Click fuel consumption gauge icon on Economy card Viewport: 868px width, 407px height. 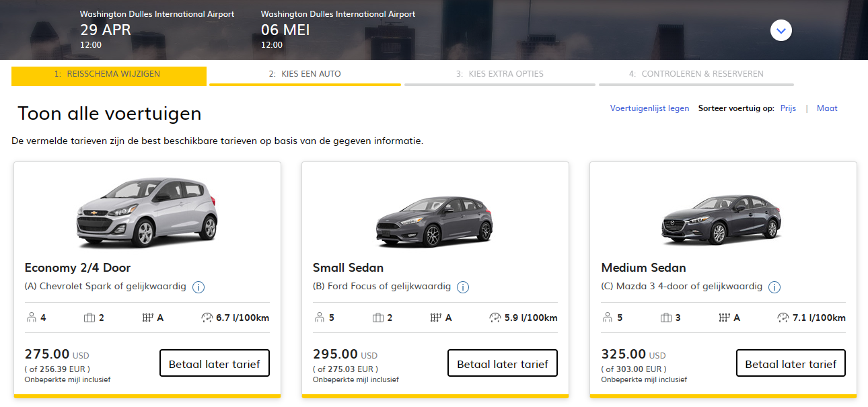[207, 318]
